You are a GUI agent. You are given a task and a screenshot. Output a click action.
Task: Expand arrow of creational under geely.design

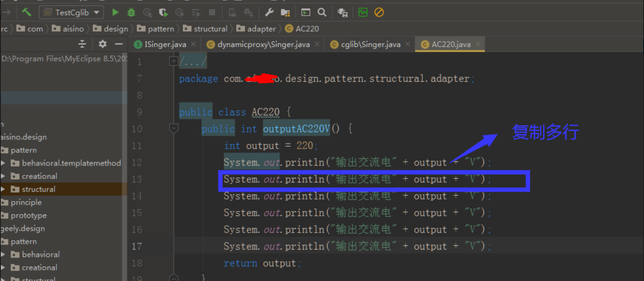(x=4, y=268)
